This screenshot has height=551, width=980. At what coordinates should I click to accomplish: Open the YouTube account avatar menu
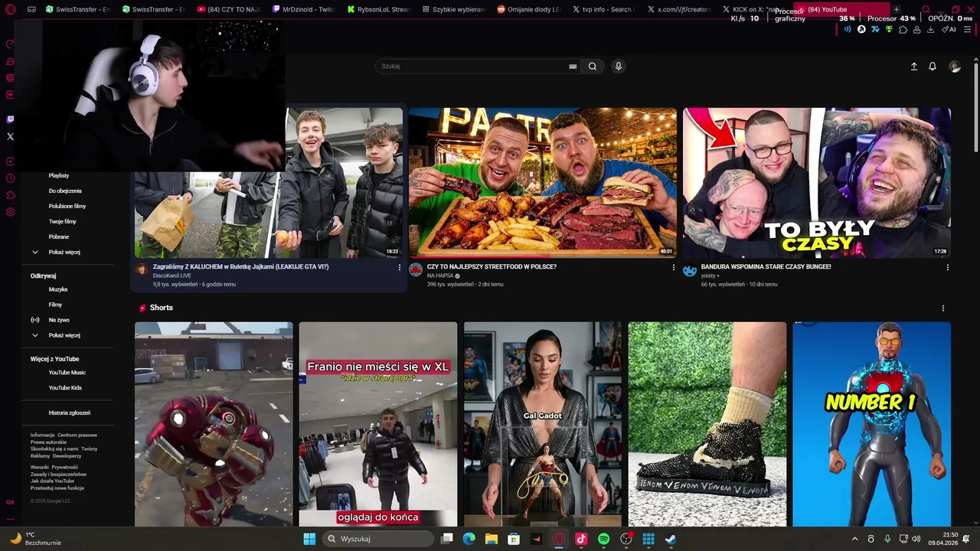[x=955, y=67]
